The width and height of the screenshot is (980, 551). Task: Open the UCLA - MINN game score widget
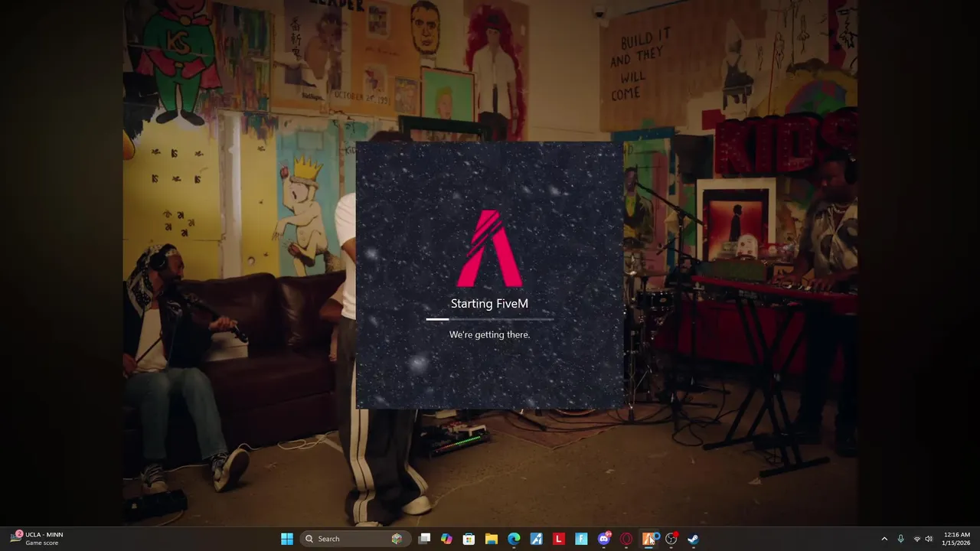tap(37, 539)
